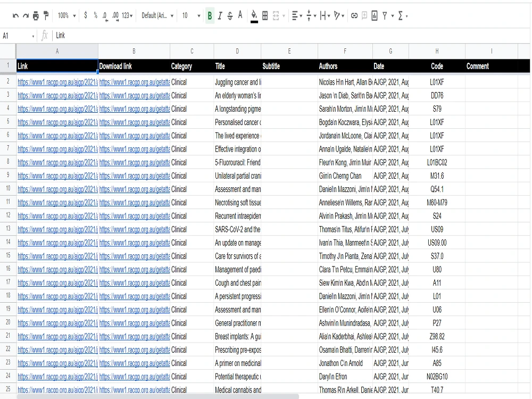
Task: Click the Print icon
Action: (36, 15)
